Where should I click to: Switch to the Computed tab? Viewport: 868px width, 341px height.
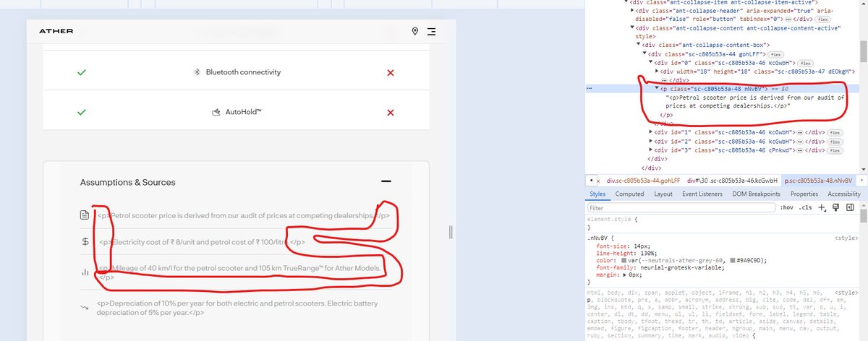(x=630, y=194)
